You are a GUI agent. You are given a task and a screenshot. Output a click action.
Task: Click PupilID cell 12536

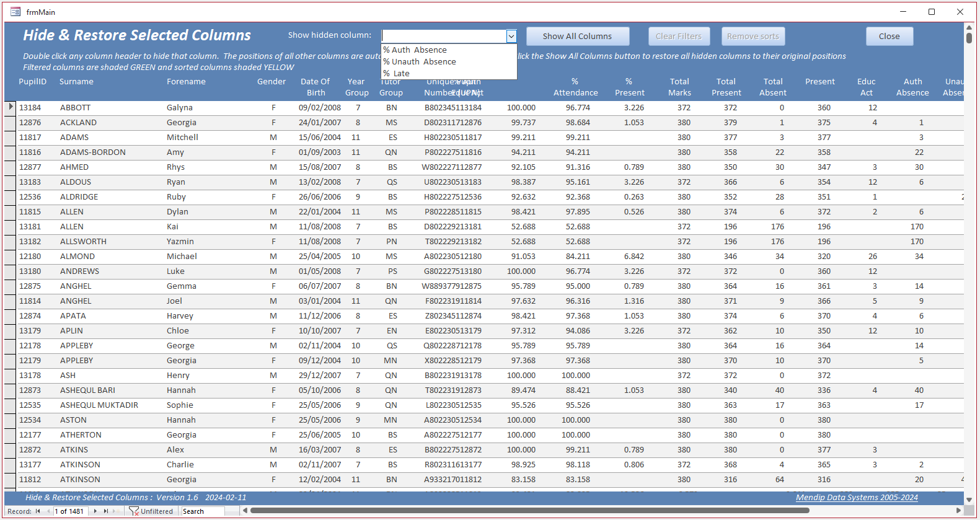[x=30, y=196]
